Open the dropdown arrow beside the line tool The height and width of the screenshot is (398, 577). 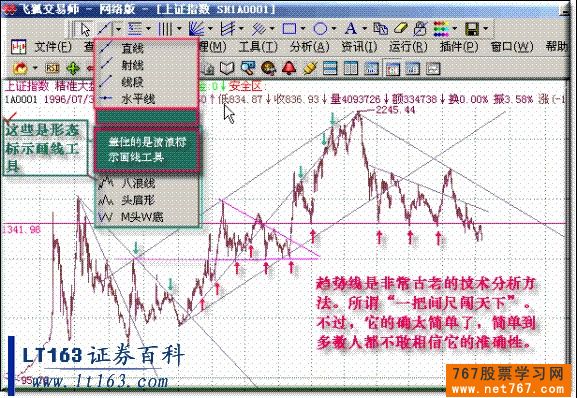tap(118, 29)
